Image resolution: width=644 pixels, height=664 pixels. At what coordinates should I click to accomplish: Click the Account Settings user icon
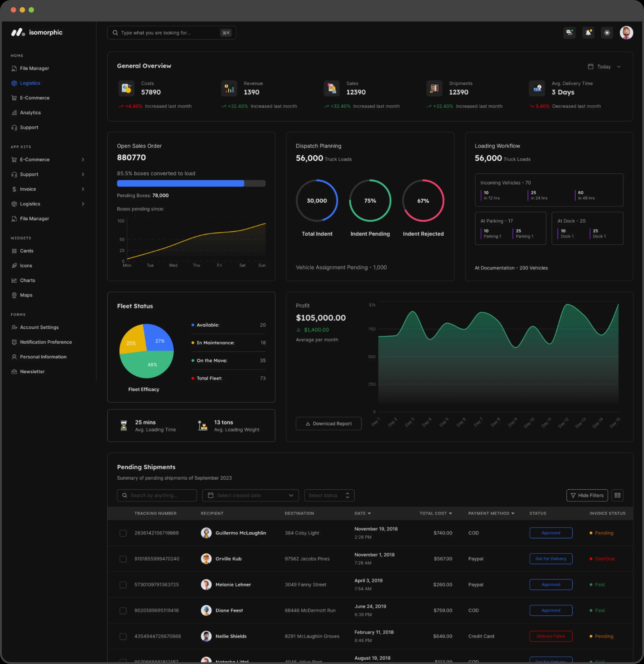click(14, 327)
